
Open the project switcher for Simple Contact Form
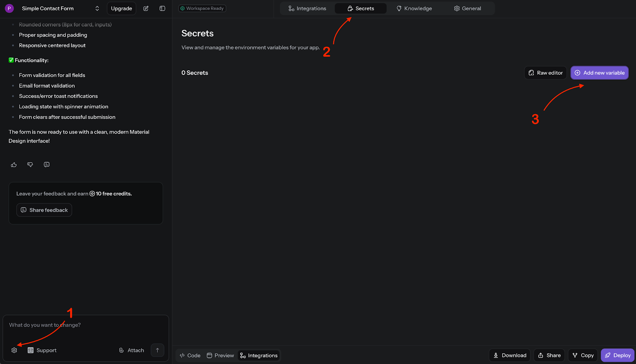click(x=97, y=8)
